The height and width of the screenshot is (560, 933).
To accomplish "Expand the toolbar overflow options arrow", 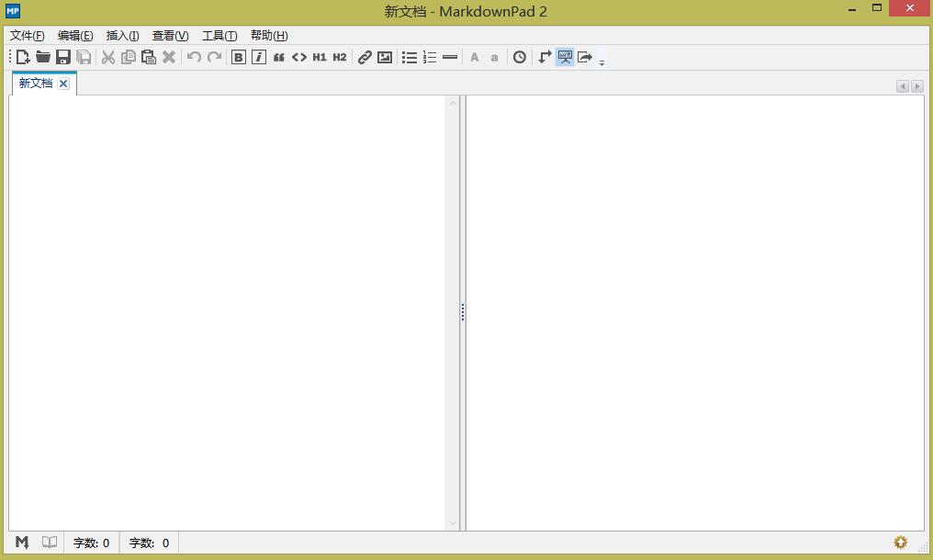I will click(601, 62).
